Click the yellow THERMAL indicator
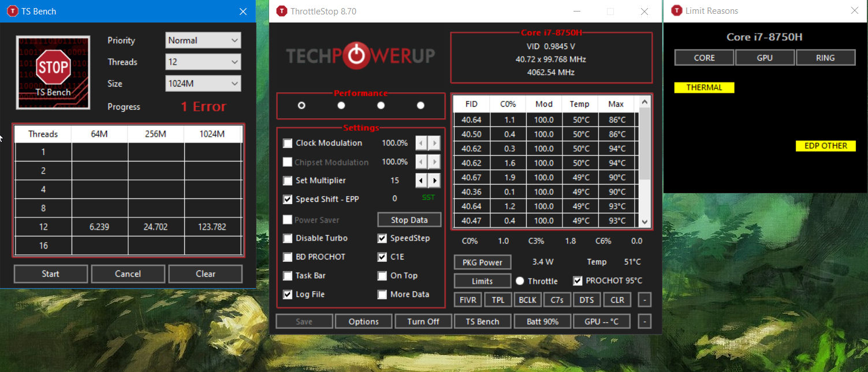The width and height of the screenshot is (868, 372). pos(705,88)
